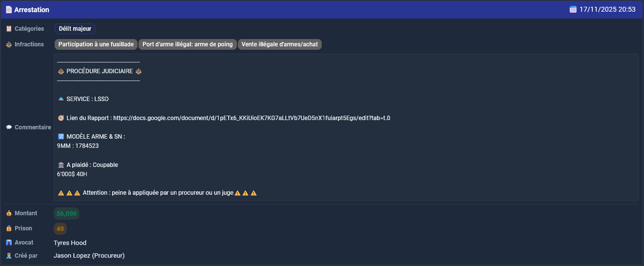The image size is (644, 266).
Task: Click the Créé par officer icon
Action: (9, 255)
